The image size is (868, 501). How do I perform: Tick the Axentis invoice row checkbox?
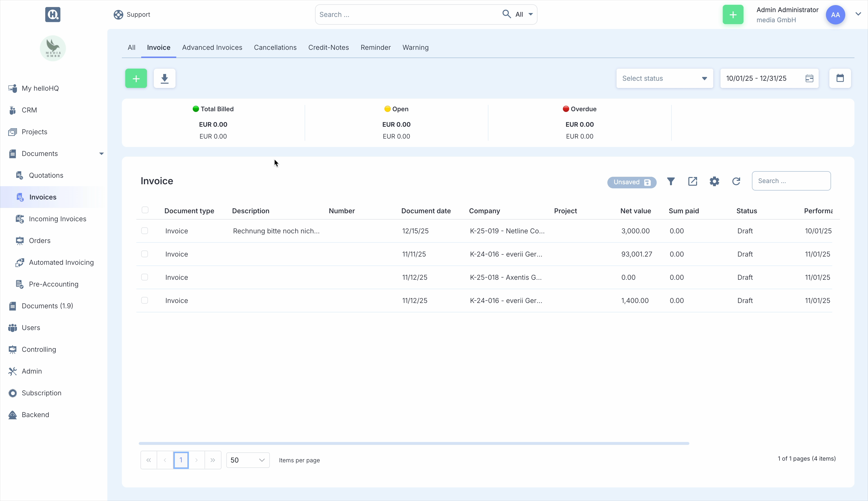(x=145, y=277)
